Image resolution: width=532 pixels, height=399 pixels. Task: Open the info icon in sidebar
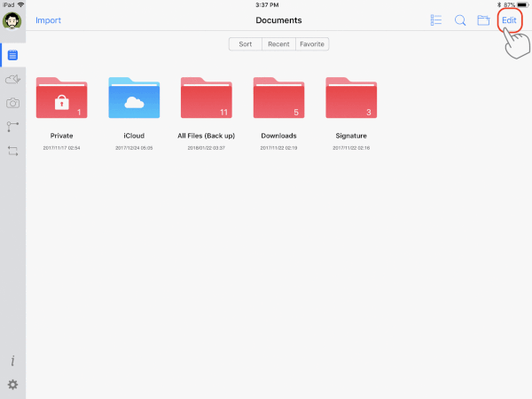coord(12,361)
